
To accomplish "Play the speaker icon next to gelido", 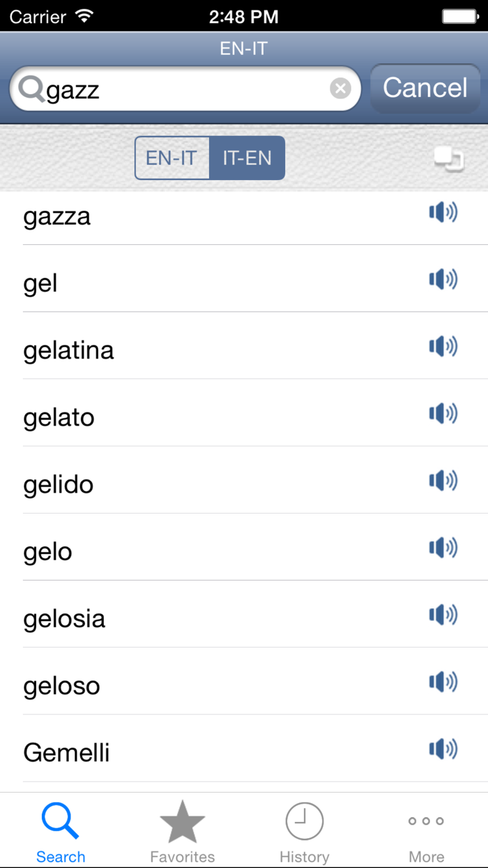I will 443,480.
